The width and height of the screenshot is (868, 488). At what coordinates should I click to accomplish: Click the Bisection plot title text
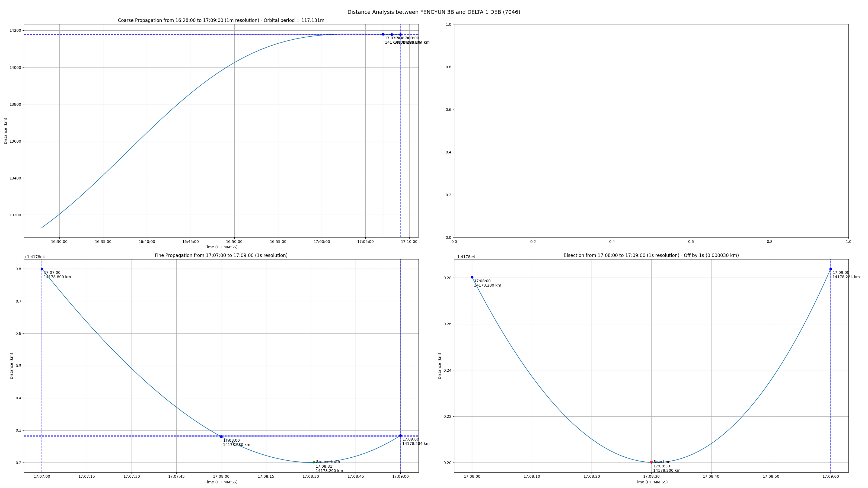coord(651,255)
